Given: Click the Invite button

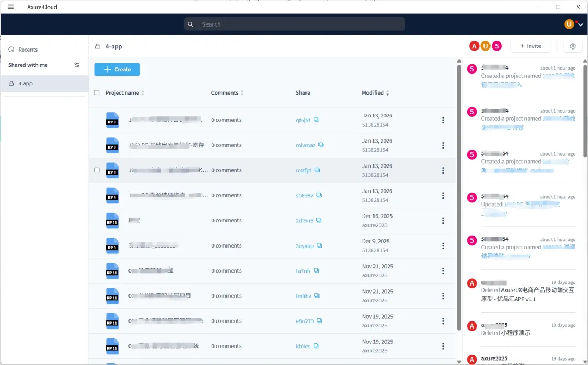Looking at the screenshot, I should [530, 46].
